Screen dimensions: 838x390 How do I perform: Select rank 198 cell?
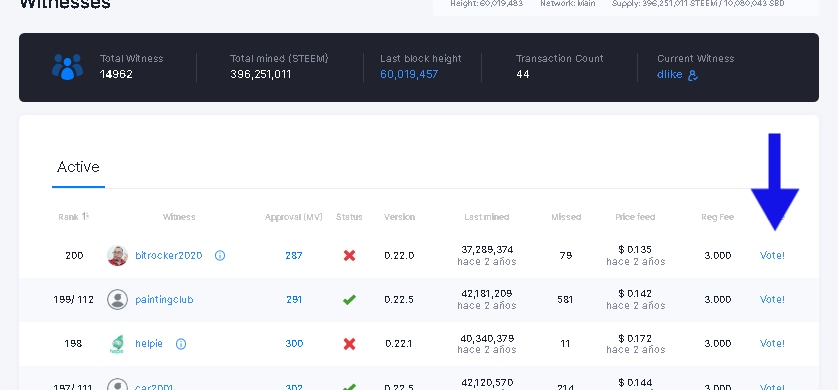[73, 344]
